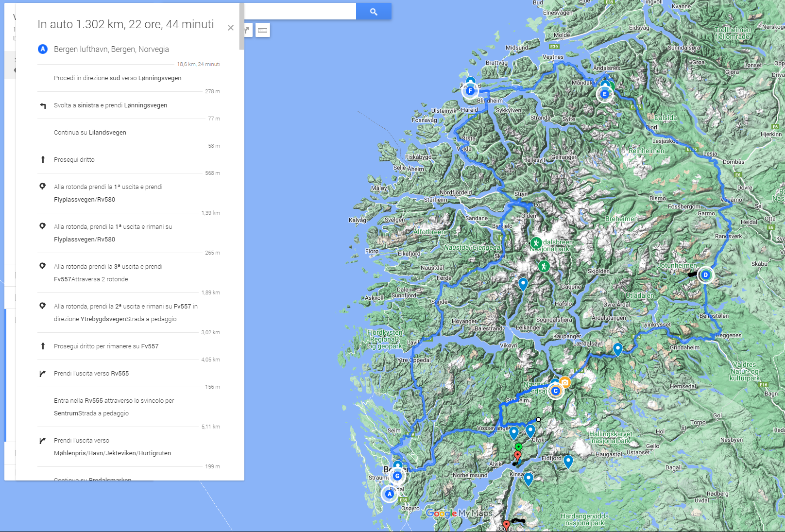Screen dimensions: 785x532
Task: Click roundabout icon for 2ª uscita Ytrebygdsvegen
Action: (43, 306)
